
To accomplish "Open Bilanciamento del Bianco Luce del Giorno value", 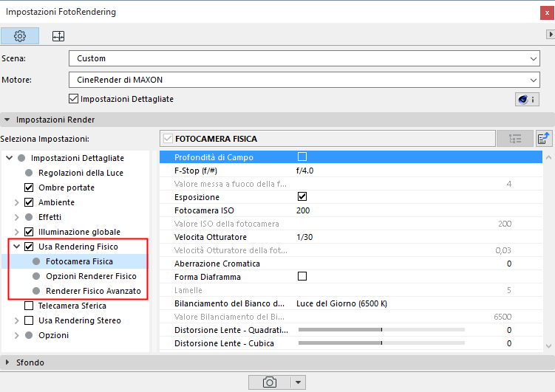I will point(341,303).
